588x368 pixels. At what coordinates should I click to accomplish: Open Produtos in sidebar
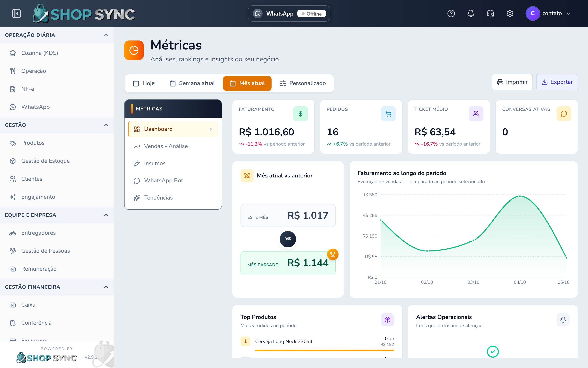57,143
